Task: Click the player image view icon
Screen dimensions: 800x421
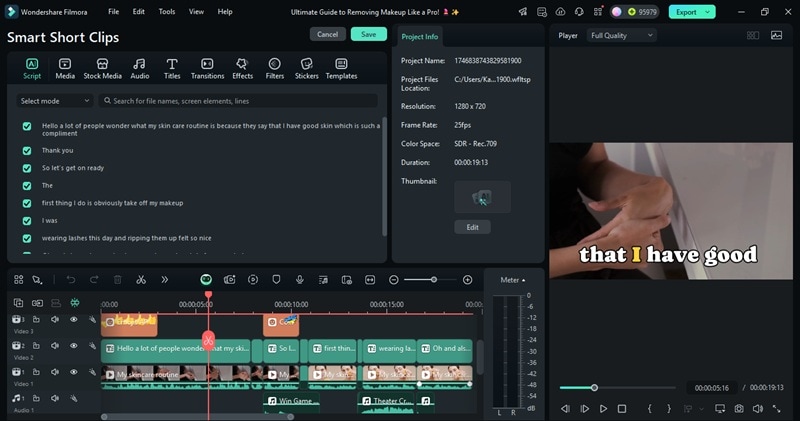Action: coord(777,35)
